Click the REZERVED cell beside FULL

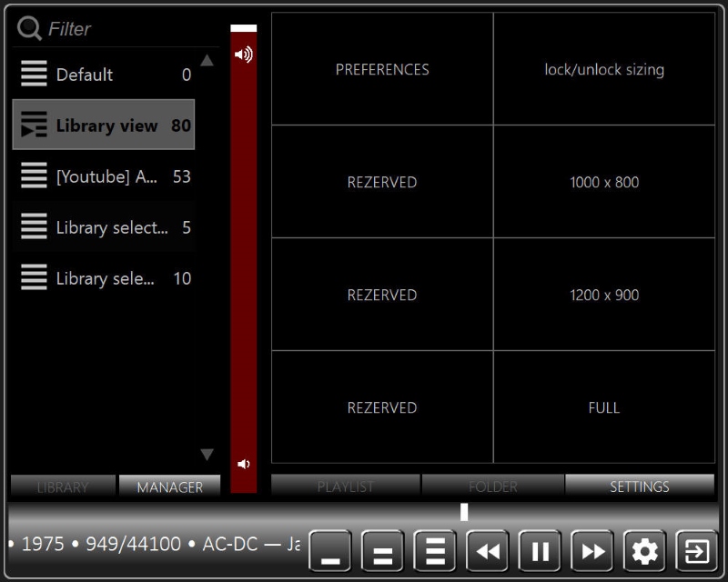point(382,407)
